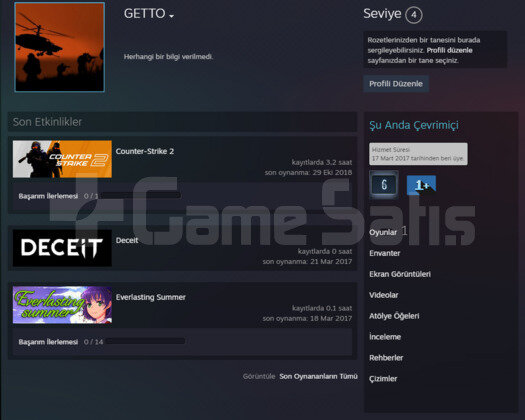Open the Çizimler artwork link
The image size is (525, 420).
[x=383, y=379]
